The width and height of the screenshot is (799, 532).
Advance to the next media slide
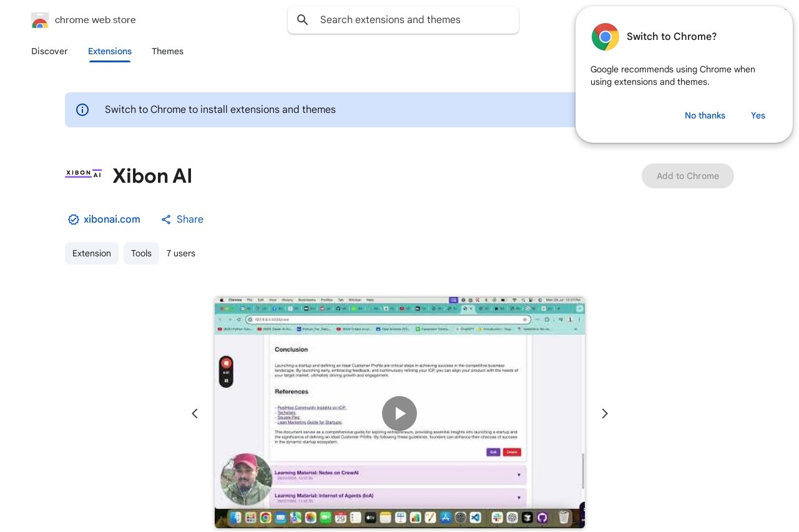[604, 414]
